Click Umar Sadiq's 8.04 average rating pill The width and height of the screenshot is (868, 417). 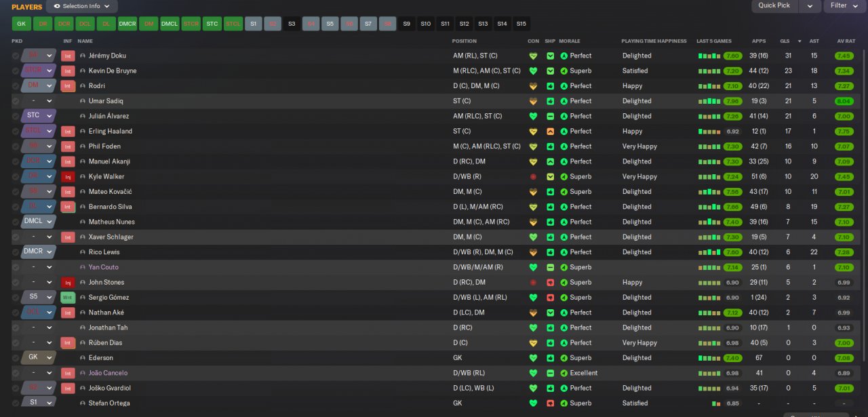(844, 101)
